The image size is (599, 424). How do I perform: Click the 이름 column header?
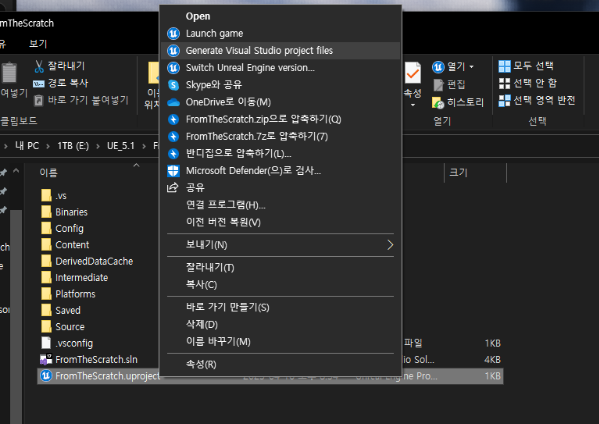pyautogui.click(x=49, y=173)
